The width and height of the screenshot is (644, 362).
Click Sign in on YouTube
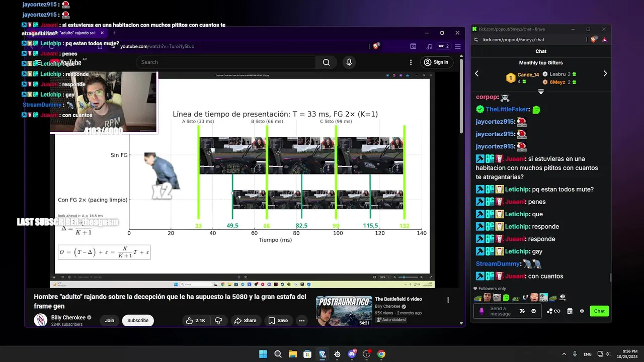436,62
